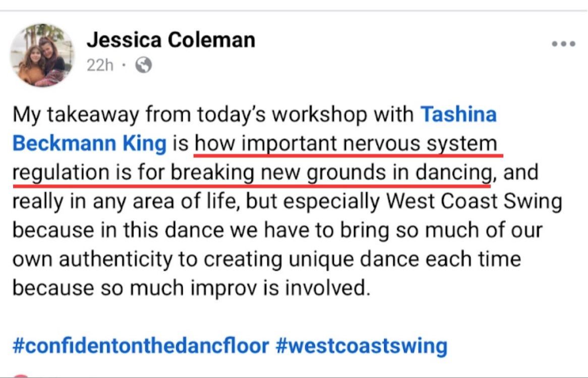Viewport: 588px width, 378px height.
Task: Open Jessica Coleman's profile picture
Action: pos(42,55)
